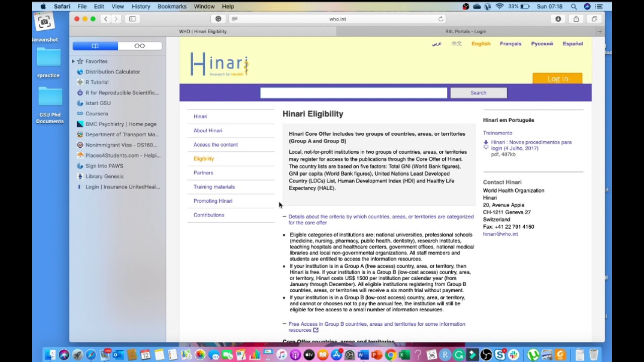Open Skype from the Dock
The image size is (644, 362).
click(x=500, y=355)
